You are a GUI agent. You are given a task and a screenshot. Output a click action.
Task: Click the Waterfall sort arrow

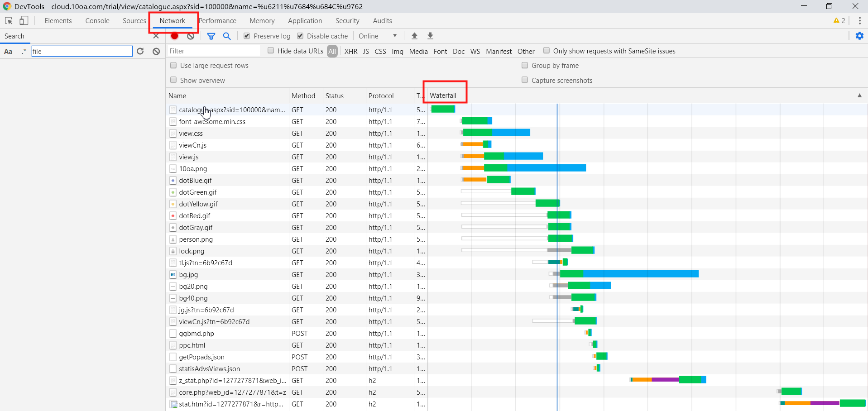pos(859,96)
